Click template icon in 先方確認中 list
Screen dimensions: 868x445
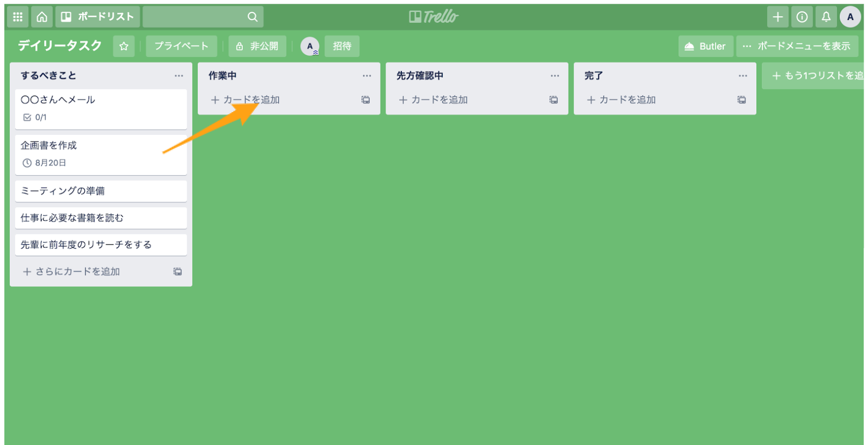tap(553, 100)
